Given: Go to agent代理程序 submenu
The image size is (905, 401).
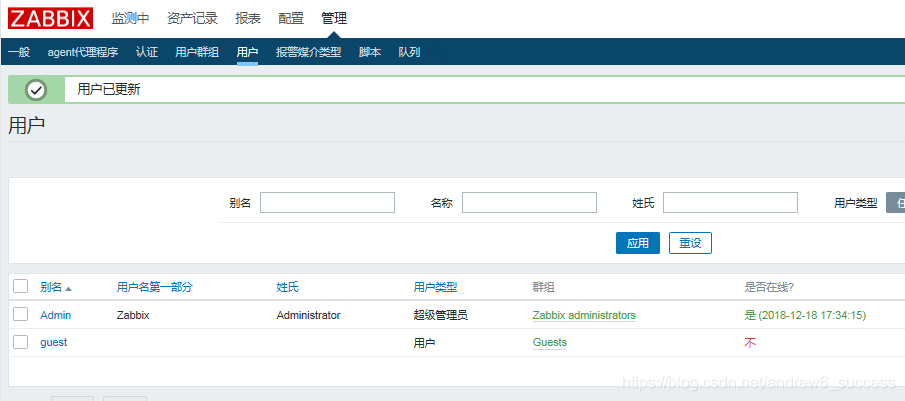Looking at the screenshot, I should [83, 53].
